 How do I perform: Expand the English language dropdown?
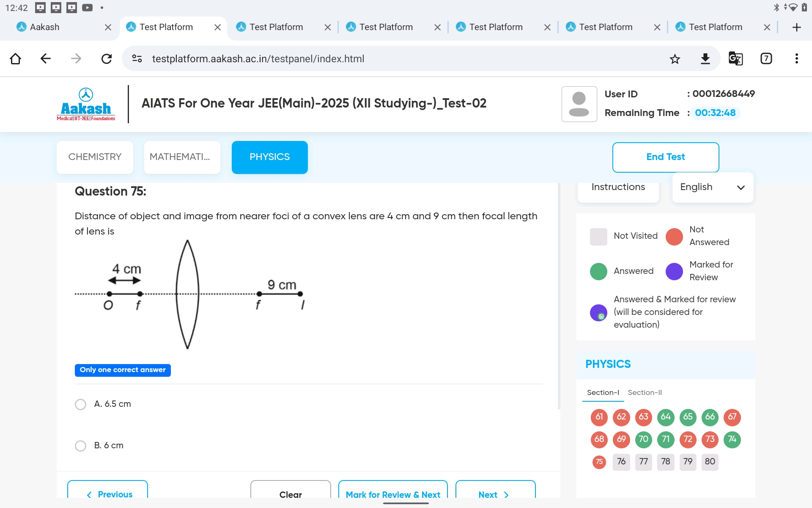713,187
